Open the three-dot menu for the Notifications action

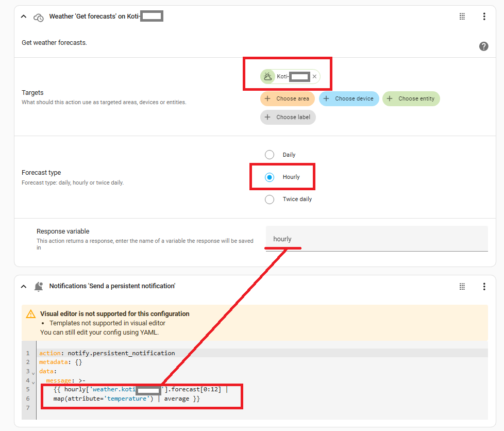click(484, 286)
